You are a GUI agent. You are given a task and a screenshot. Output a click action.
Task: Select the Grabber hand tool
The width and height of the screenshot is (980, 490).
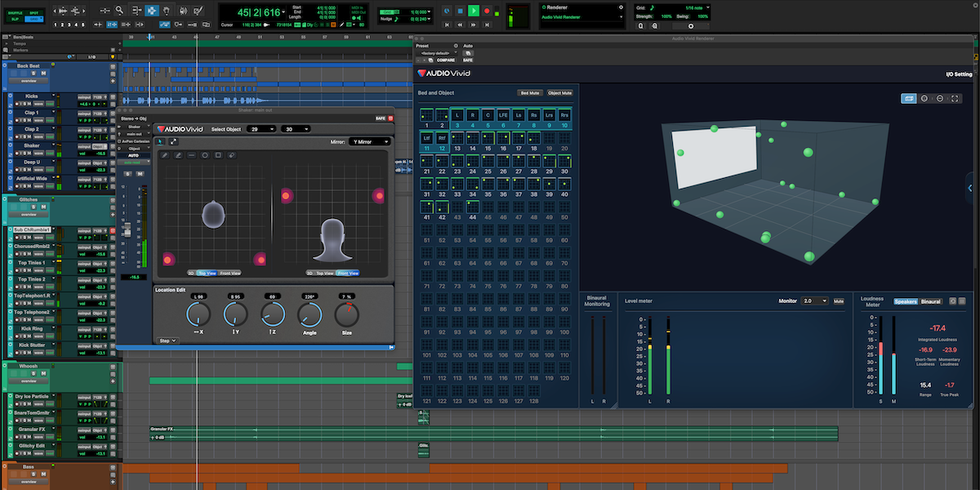(168, 11)
